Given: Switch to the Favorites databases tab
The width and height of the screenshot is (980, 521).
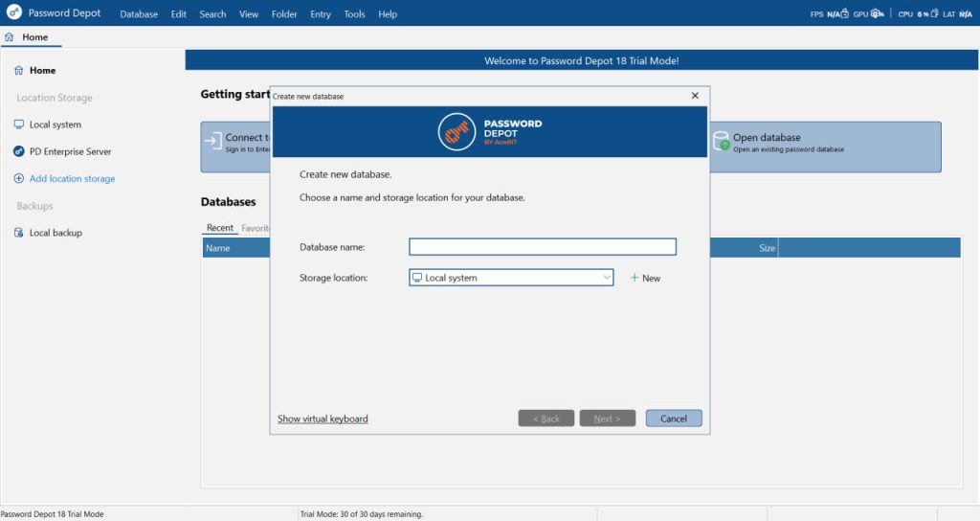Looking at the screenshot, I should tap(255, 228).
